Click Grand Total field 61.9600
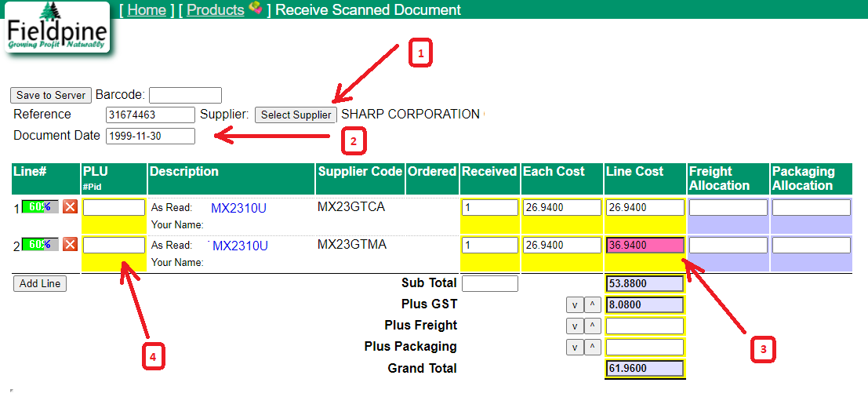 [645, 368]
